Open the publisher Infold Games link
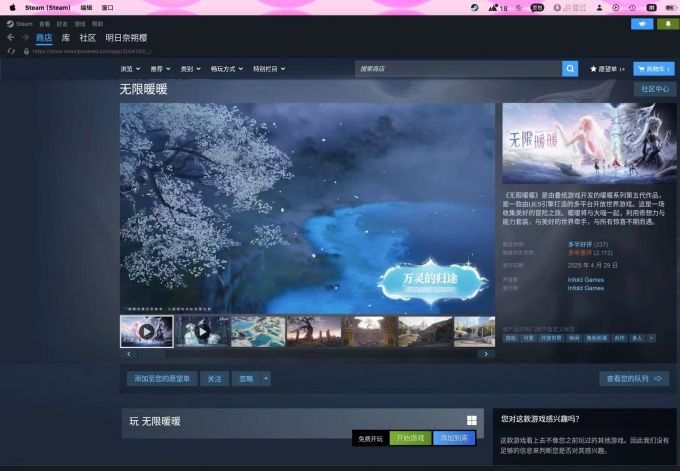680x471 pixels. pyautogui.click(x=585, y=288)
